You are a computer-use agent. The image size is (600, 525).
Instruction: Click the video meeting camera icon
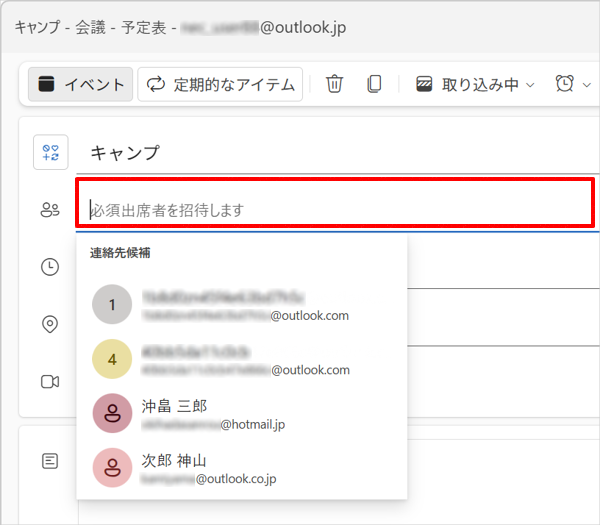pyautogui.click(x=50, y=382)
